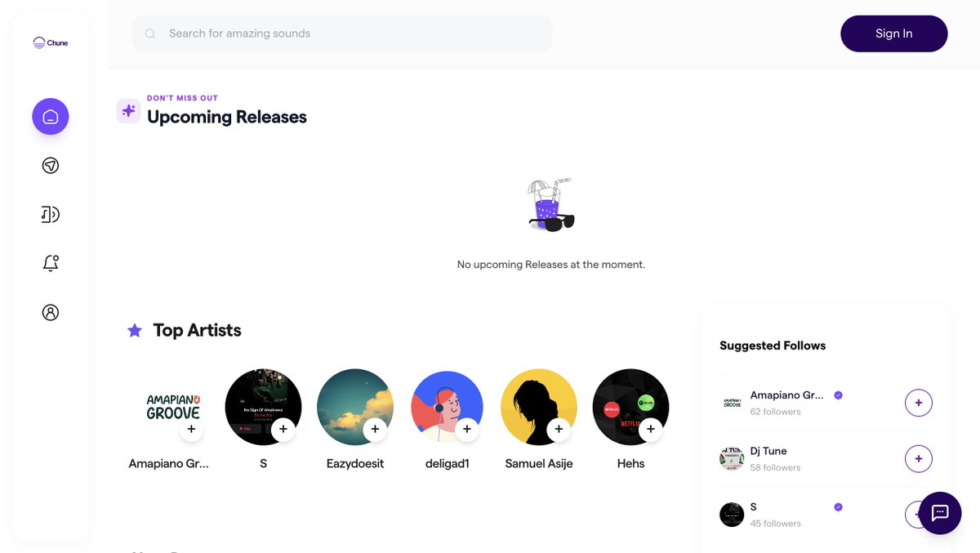The width and height of the screenshot is (980, 553).
Task: Open the music library icon in sidebar
Action: point(51,215)
